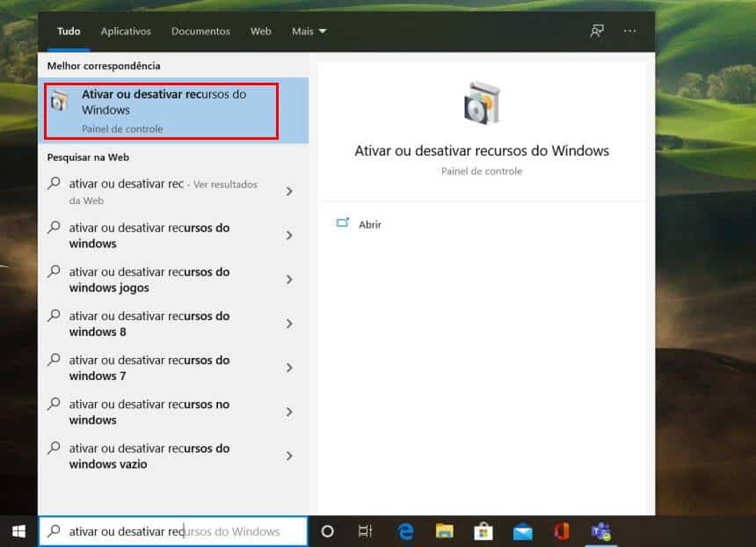Expand the Mais dropdown
The height and width of the screenshot is (547, 756).
[309, 32]
